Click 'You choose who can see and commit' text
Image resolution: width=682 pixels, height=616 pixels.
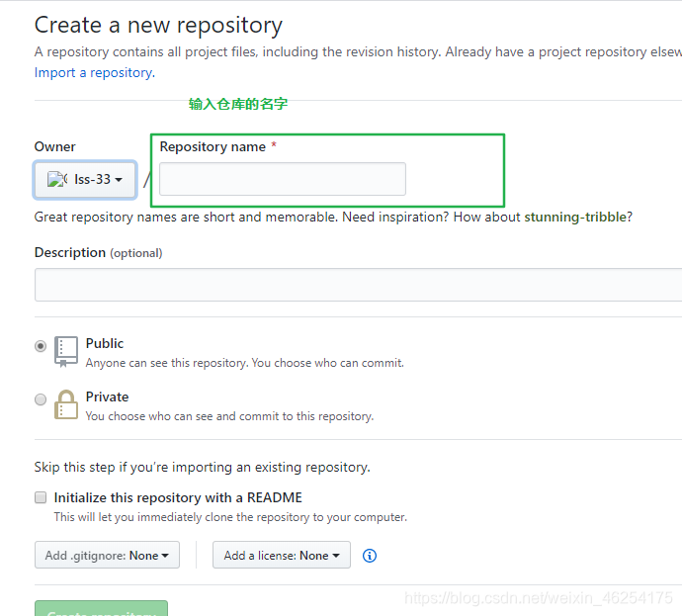coord(229,416)
